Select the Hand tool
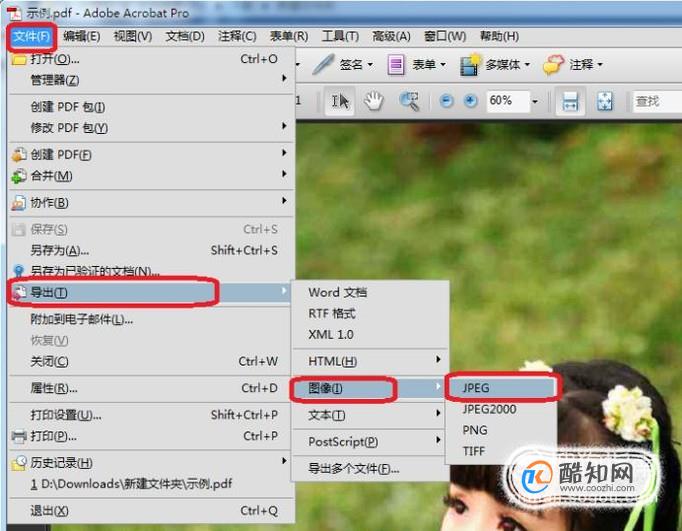This screenshot has width=682, height=531. pos(373,101)
